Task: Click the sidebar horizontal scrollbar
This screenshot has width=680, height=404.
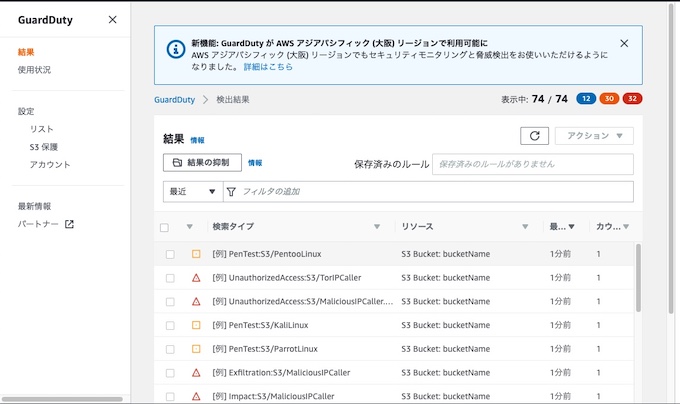Action: (62, 399)
